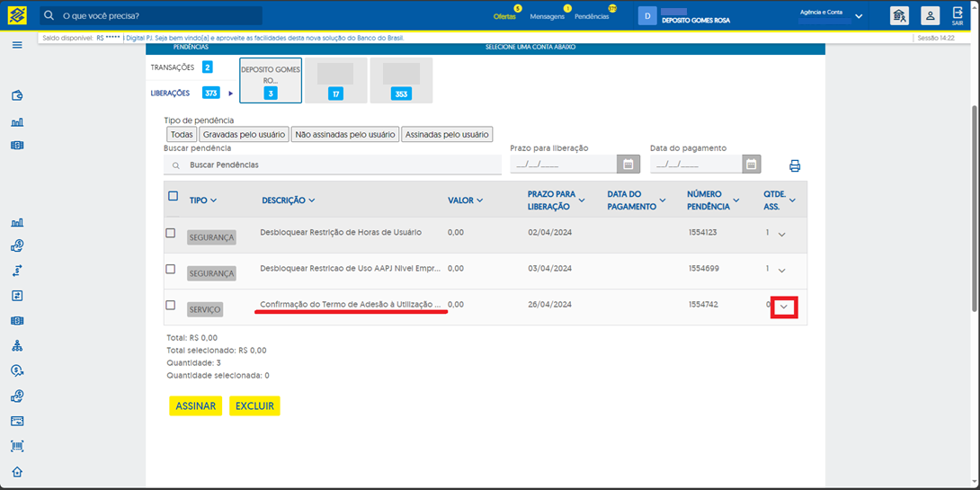Click 'Confirmação do Termo de Adesão' description

tap(351, 305)
